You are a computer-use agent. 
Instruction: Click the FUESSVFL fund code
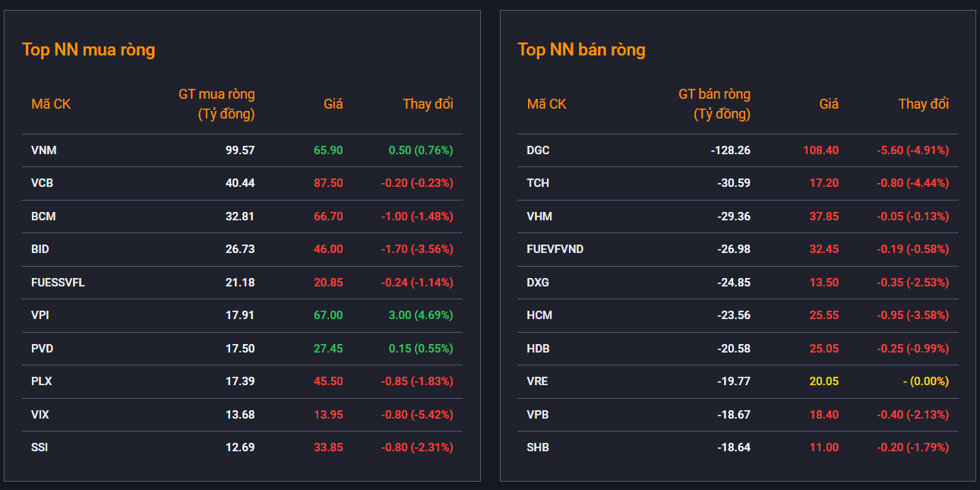58,283
